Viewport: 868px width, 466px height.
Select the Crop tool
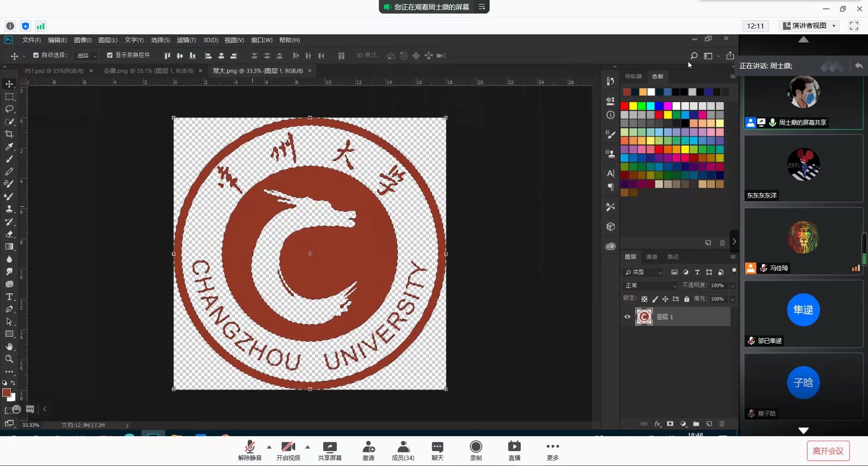coord(9,134)
